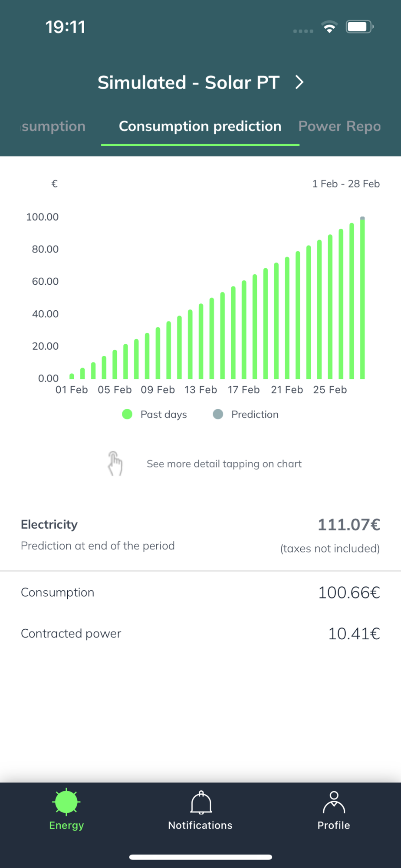Tap the battery status icon

coord(359,27)
